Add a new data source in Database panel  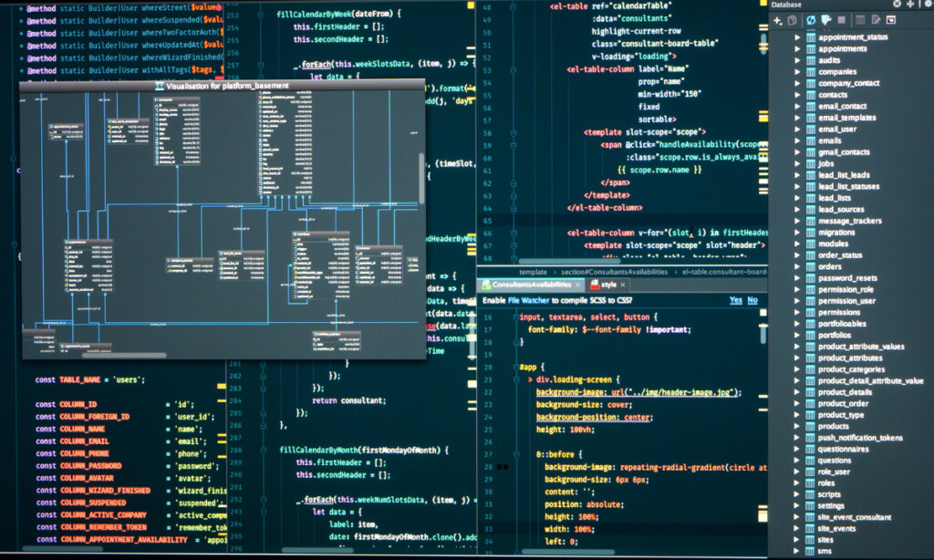776,19
